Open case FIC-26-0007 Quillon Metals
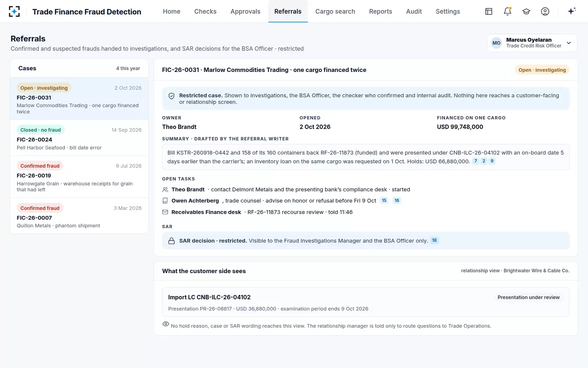Viewport: 588px width, 368px height. coord(79,215)
